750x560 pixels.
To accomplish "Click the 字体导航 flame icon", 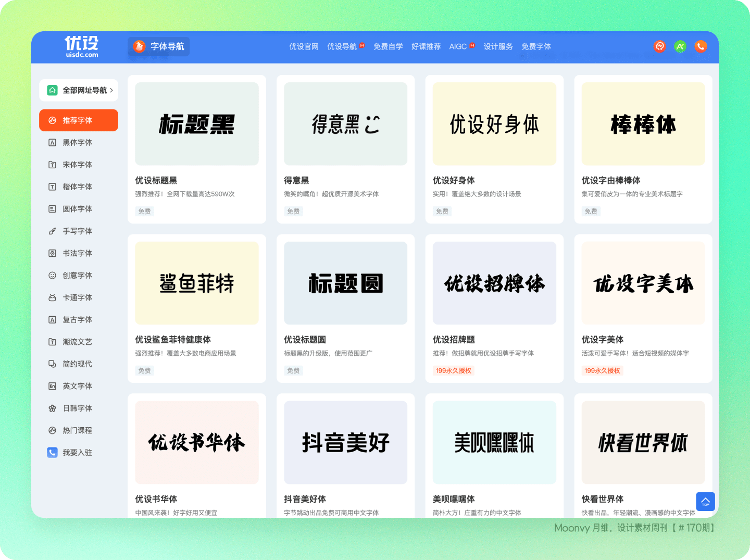I will tap(139, 46).
